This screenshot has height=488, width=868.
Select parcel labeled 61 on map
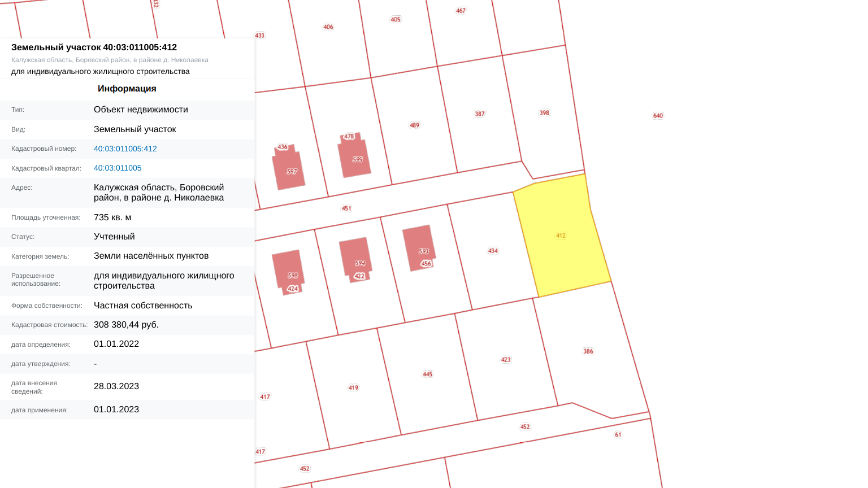pos(618,435)
